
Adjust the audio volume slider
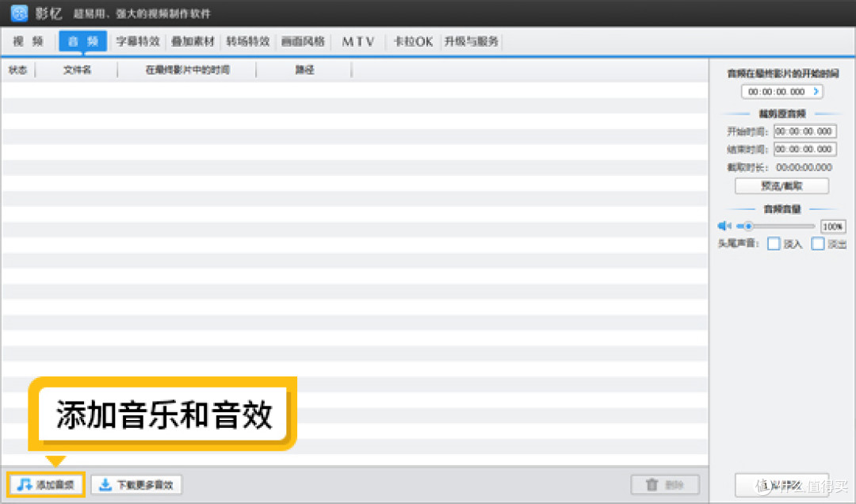click(776, 226)
